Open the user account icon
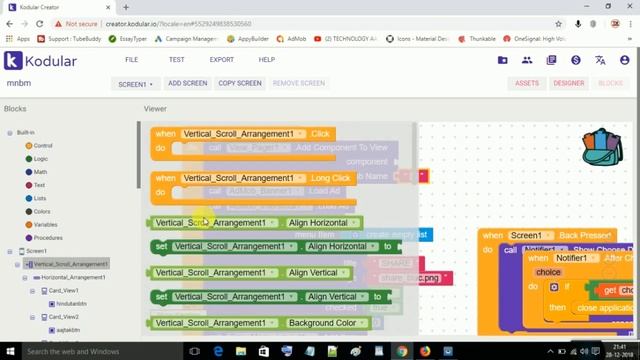This screenshot has width=640, height=360. pyautogui.click(x=624, y=60)
